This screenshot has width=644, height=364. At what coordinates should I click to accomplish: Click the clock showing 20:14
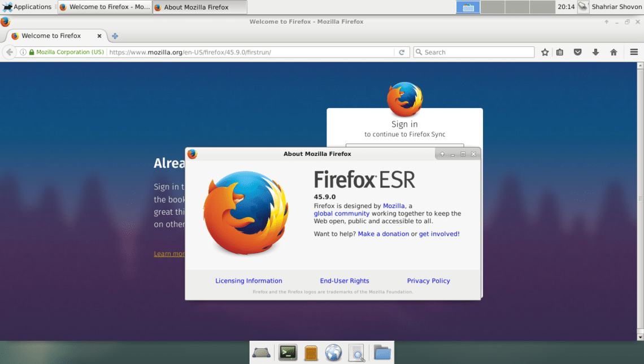566,7
